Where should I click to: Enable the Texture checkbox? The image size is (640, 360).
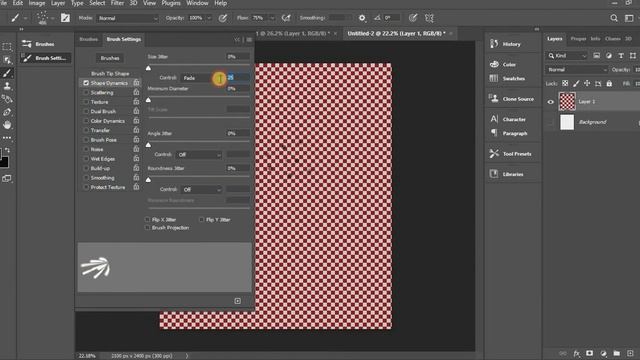point(86,102)
